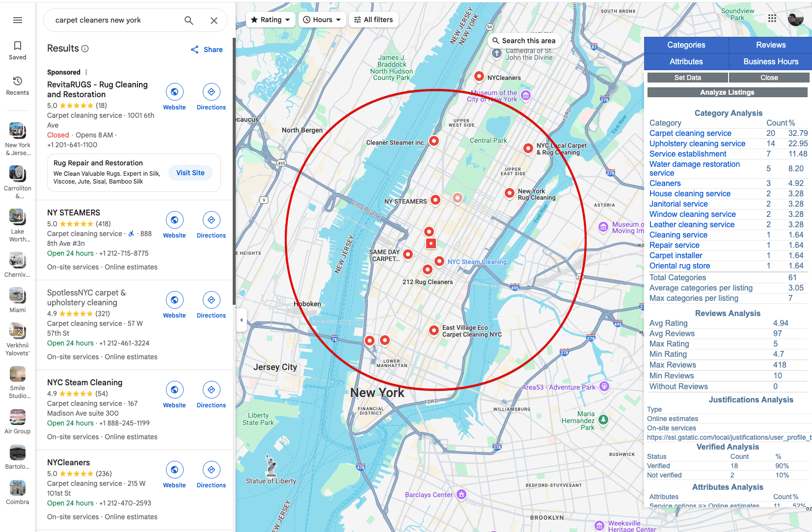The height and width of the screenshot is (532, 812).
Task: Select the Central Park pin without a label
Action: pyautogui.click(x=457, y=198)
